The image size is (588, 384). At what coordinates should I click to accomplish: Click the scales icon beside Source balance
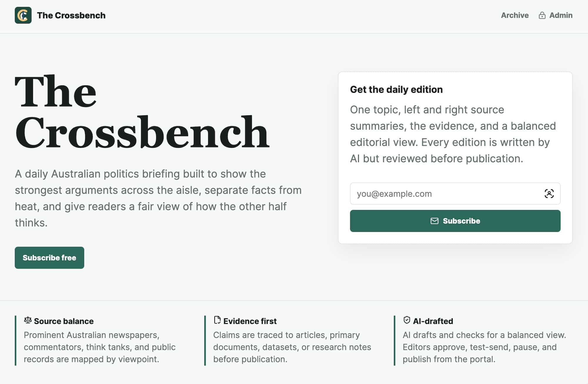pyautogui.click(x=28, y=320)
